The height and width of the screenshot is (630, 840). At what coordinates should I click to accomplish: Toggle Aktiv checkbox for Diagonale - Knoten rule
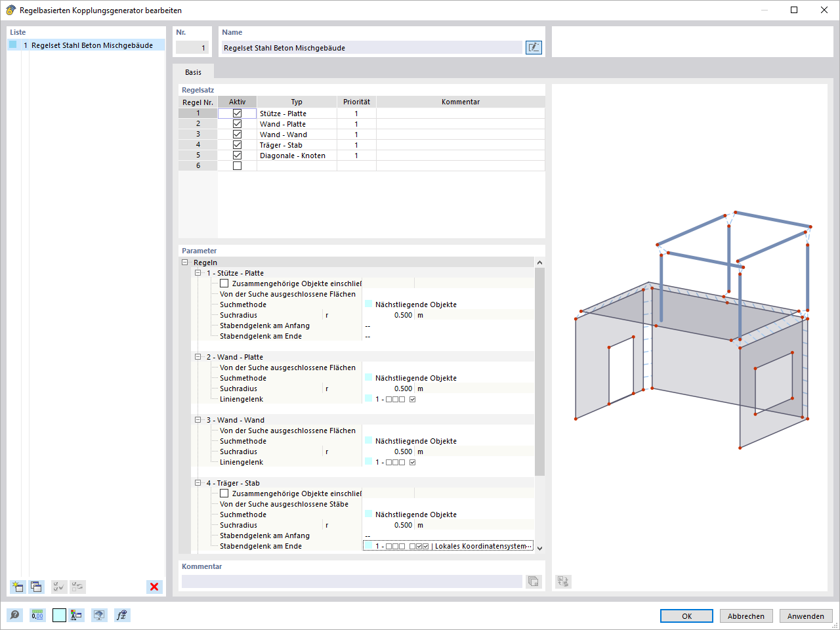237,156
